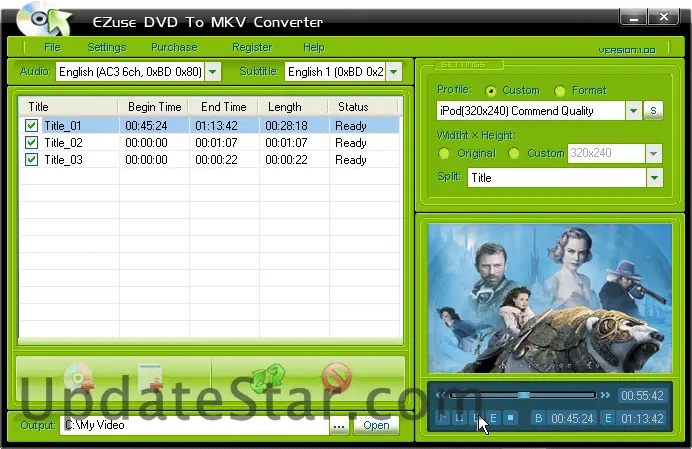The height and width of the screenshot is (449, 692).
Task: Click Title_03 Ready status cell
Action: coord(365,159)
